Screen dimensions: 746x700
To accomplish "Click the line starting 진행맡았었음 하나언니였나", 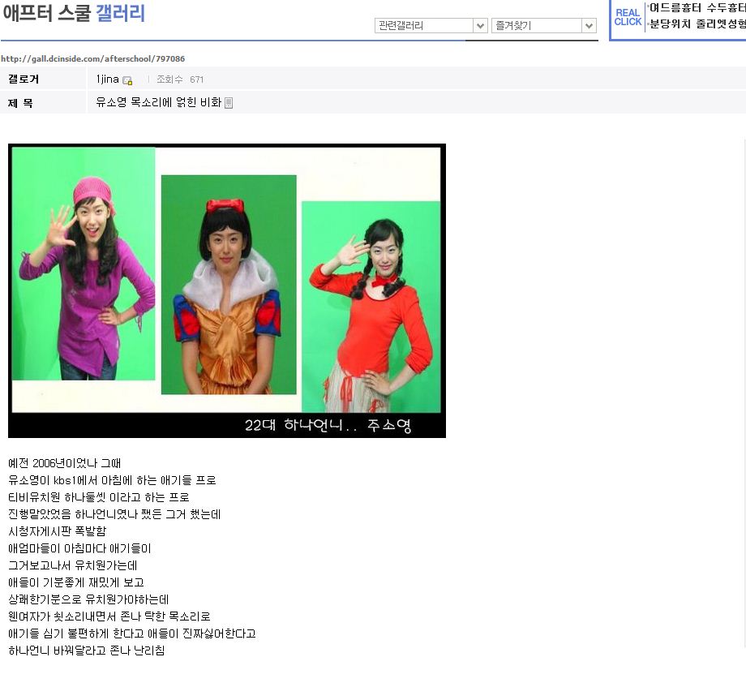I will click(114, 514).
